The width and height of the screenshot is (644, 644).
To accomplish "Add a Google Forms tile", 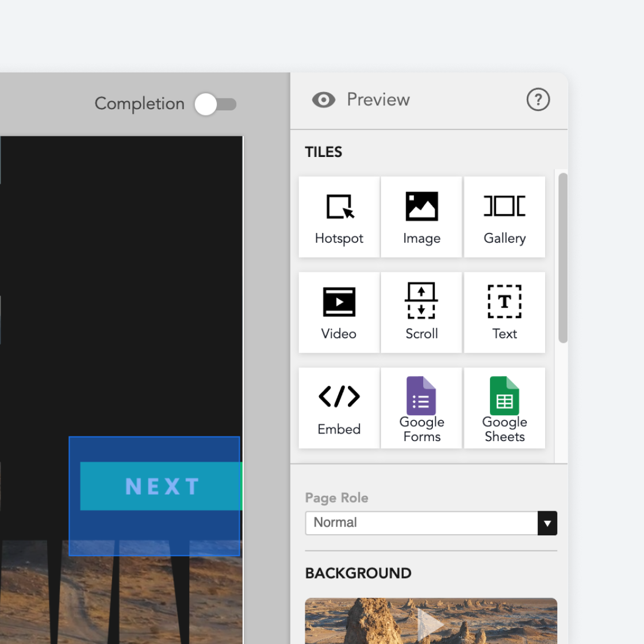I will tap(421, 408).
